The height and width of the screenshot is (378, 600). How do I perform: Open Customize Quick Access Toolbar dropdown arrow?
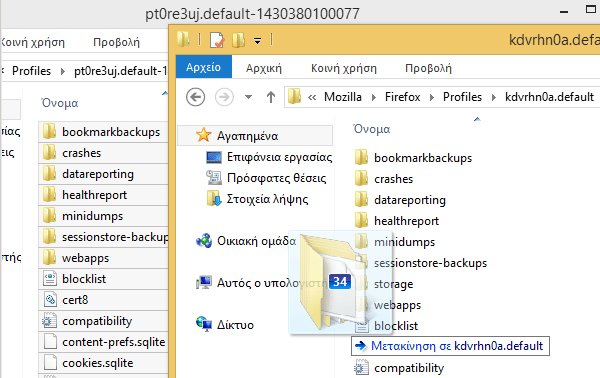pos(258,41)
